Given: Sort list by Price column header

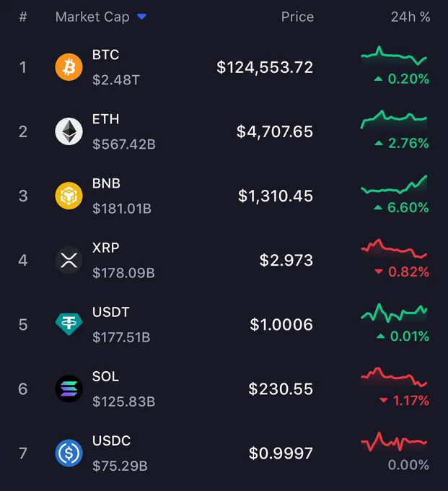Looking at the screenshot, I should point(297,17).
